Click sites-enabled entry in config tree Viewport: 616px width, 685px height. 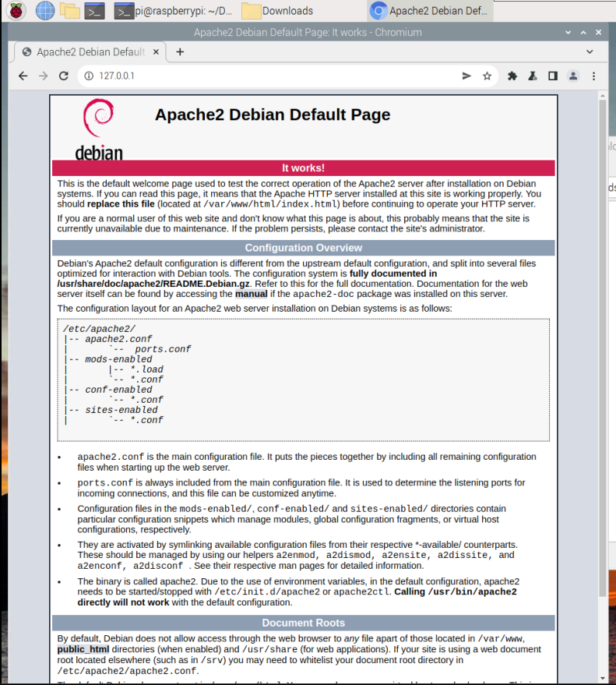(121, 410)
